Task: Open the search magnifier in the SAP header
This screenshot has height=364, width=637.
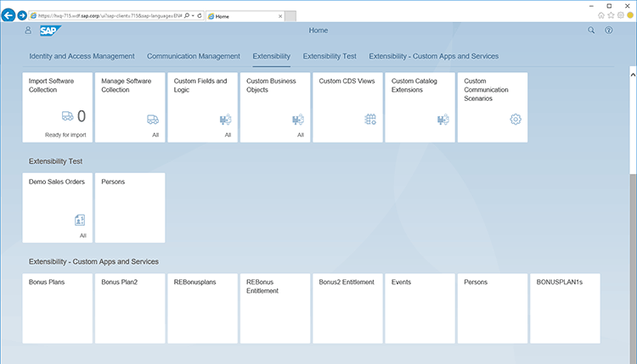Action: point(591,31)
